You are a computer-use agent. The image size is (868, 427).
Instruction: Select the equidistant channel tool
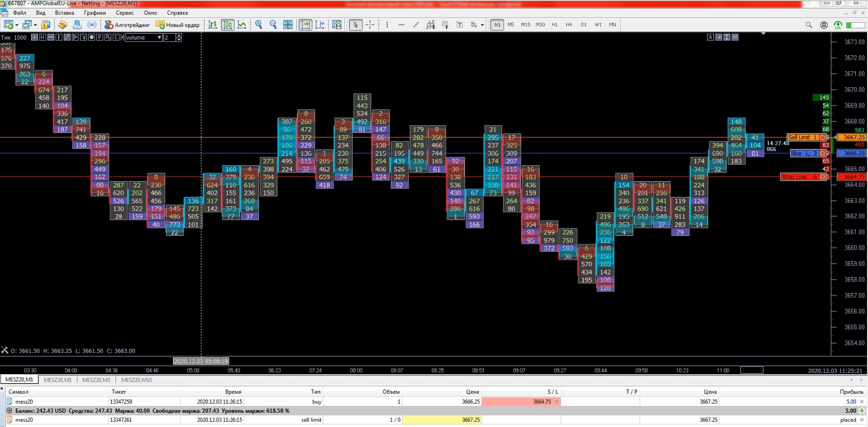(x=431, y=25)
